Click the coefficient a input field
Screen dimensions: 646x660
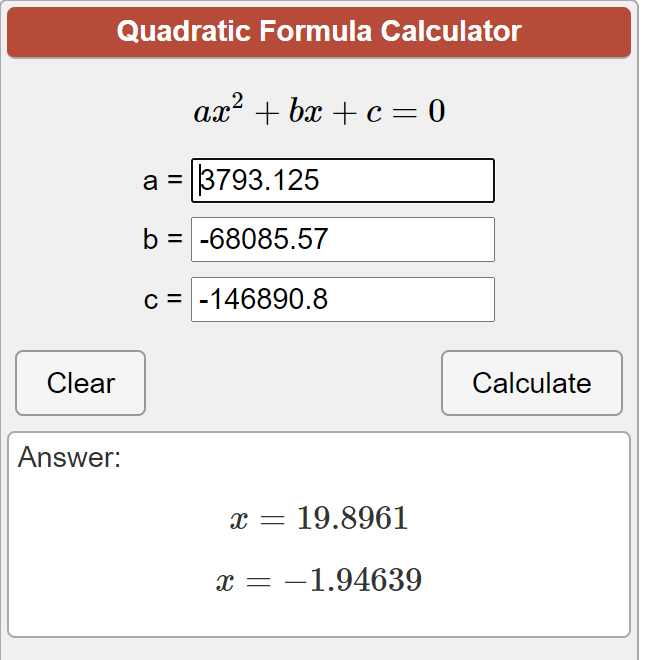point(343,180)
